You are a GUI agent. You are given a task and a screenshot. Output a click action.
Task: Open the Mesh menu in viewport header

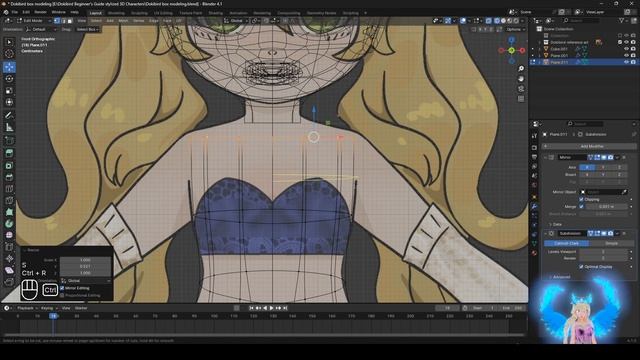[x=123, y=20]
